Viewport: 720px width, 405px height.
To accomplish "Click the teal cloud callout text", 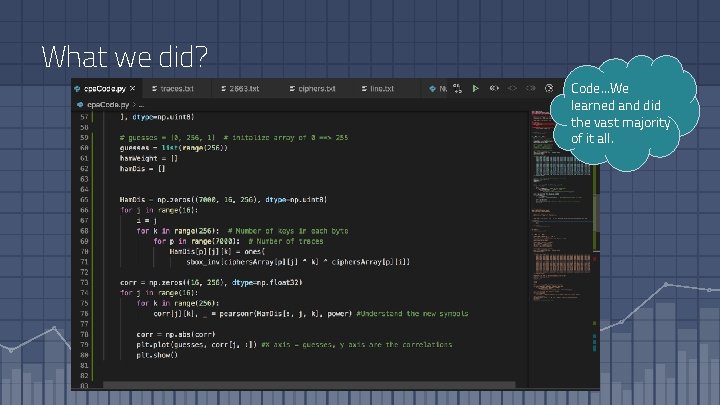I will pyautogui.click(x=620, y=113).
